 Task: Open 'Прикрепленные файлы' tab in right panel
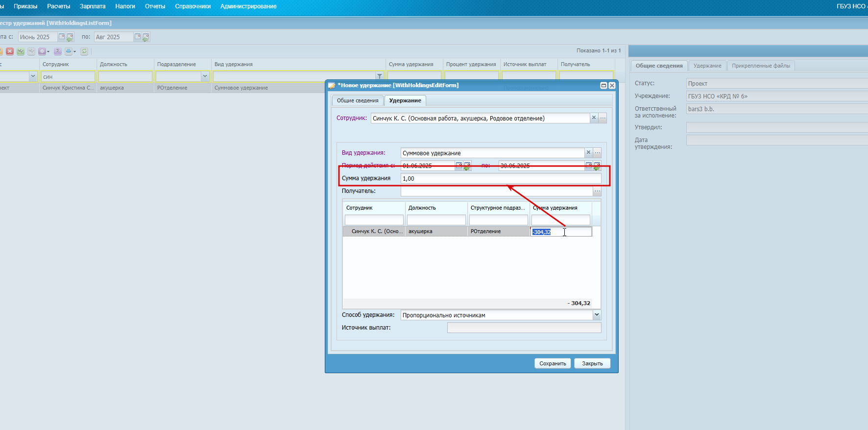tap(761, 66)
